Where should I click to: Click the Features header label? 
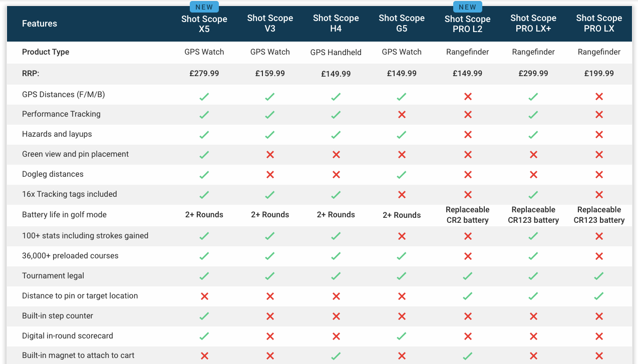click(40, 24)
